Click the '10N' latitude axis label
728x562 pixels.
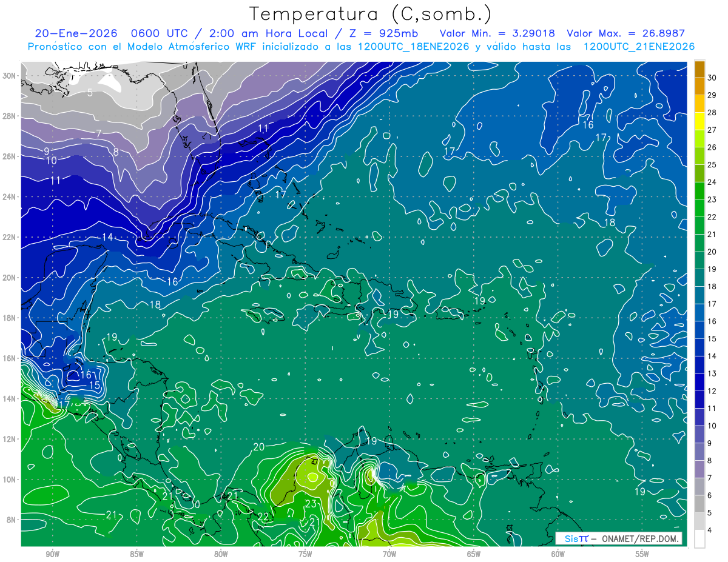pos(10,480)
